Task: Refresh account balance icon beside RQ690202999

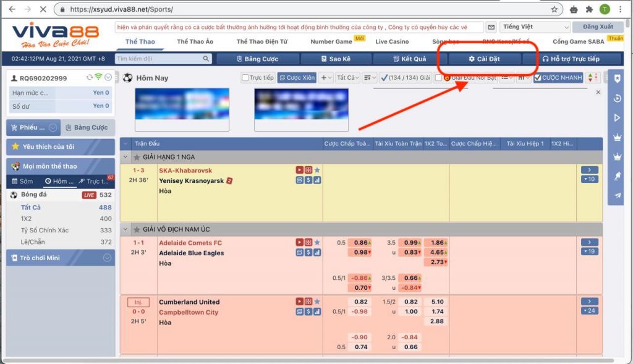Action: point(89,77)
